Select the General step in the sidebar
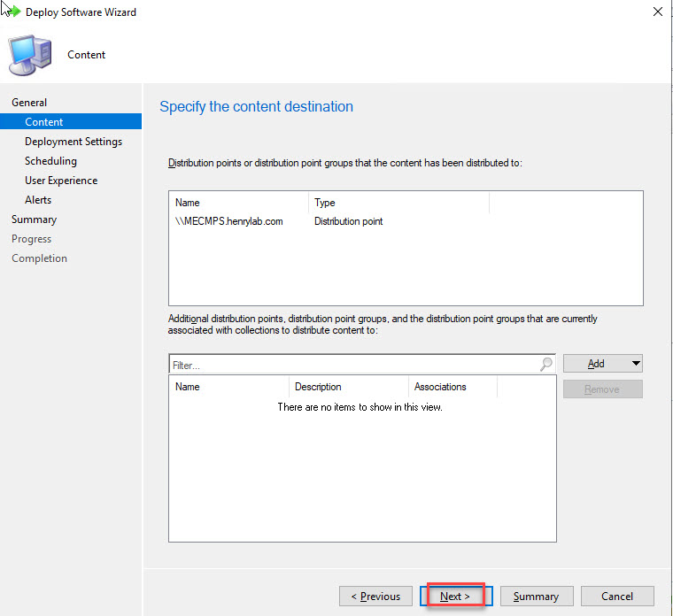The image size is (673, 616). 29,103
